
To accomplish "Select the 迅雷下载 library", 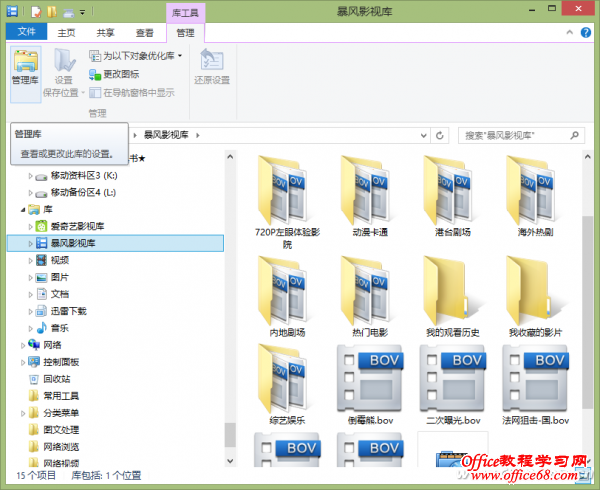I will coord(68,311).
